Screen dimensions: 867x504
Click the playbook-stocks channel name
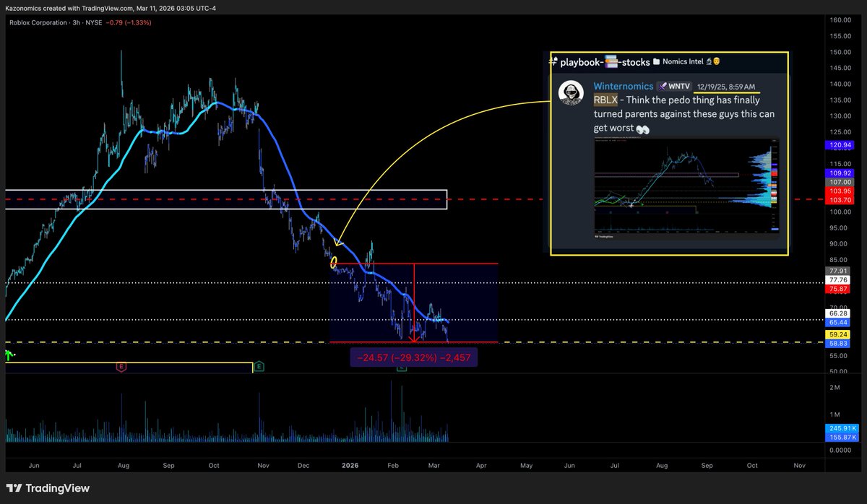(x=605, y=62)
